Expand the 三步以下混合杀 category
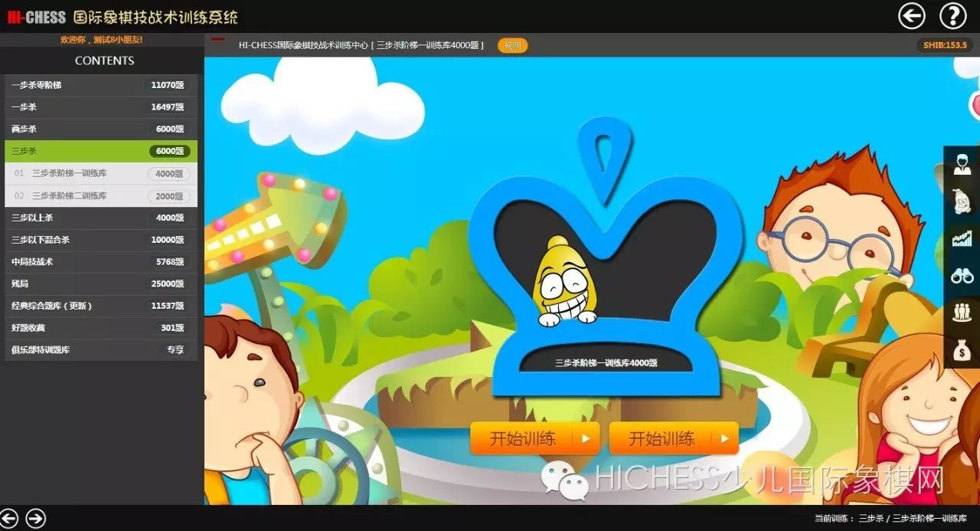 101,240
